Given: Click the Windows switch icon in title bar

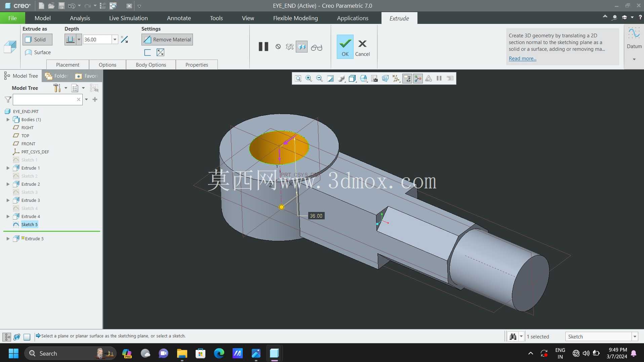Looking at the screenshot, I should click(x=113, y=6).
